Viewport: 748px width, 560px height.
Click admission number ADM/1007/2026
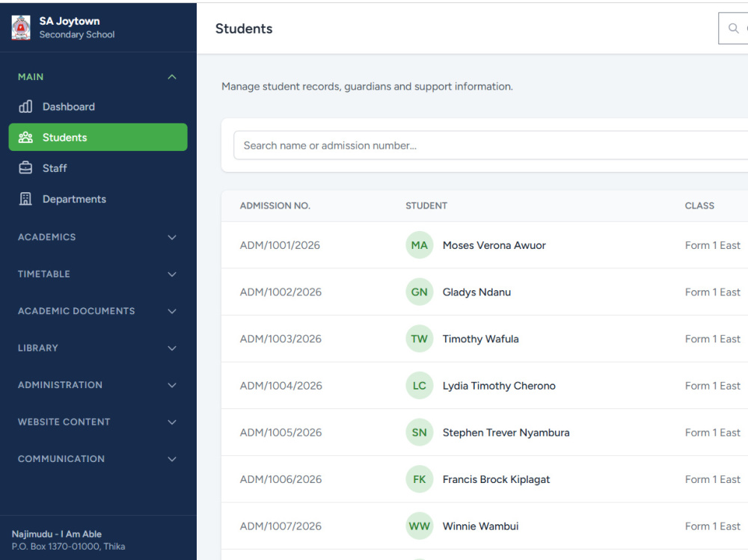pyautogui.click(x=281, y=526)
